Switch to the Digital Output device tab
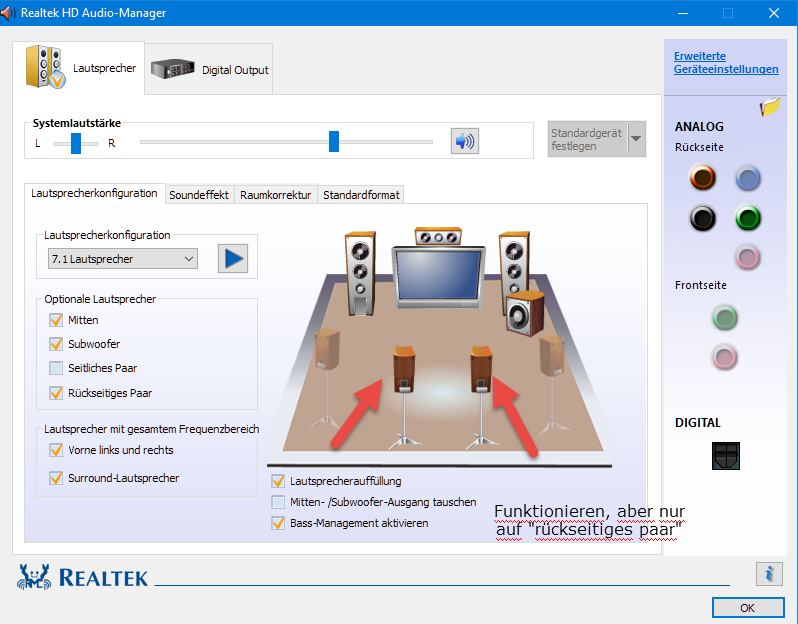The width and height of the screenshot is (798, 624). coord(209,69)
